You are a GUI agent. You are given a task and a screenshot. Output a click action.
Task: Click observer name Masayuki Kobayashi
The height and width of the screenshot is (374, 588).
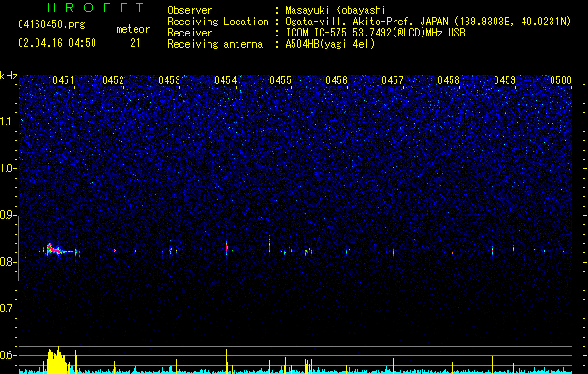tap(336, 10)
